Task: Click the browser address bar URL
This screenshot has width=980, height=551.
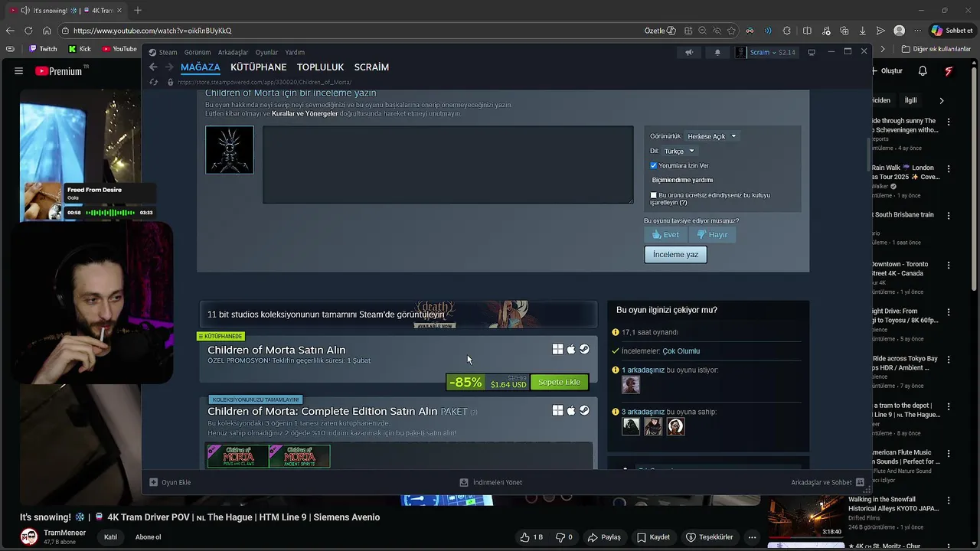Action: click(152, 31)
